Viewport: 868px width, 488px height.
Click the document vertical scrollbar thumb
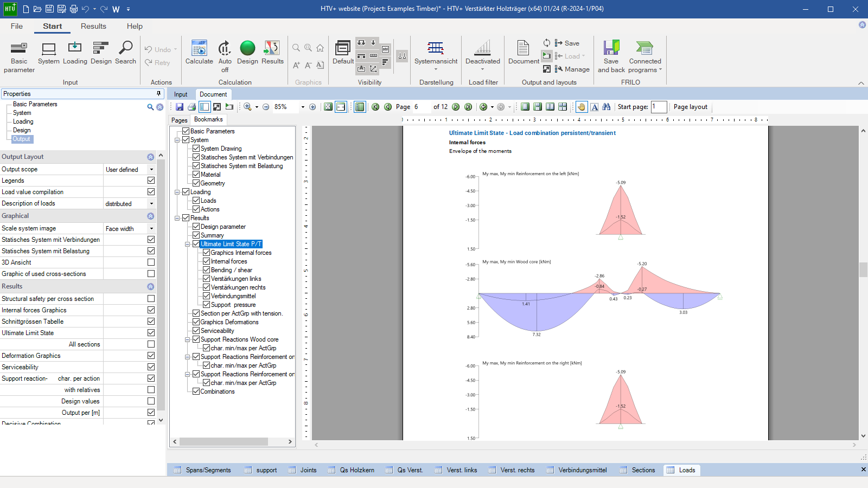click(x=863, y=269)
